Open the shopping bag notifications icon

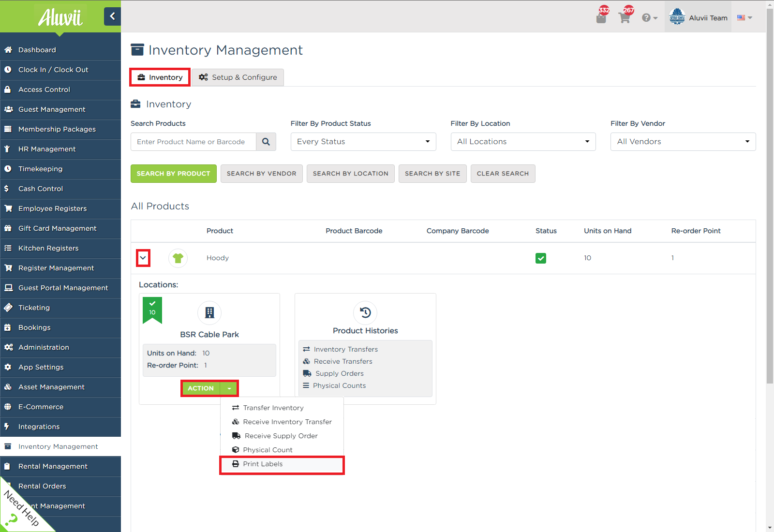tap(601, 17)
